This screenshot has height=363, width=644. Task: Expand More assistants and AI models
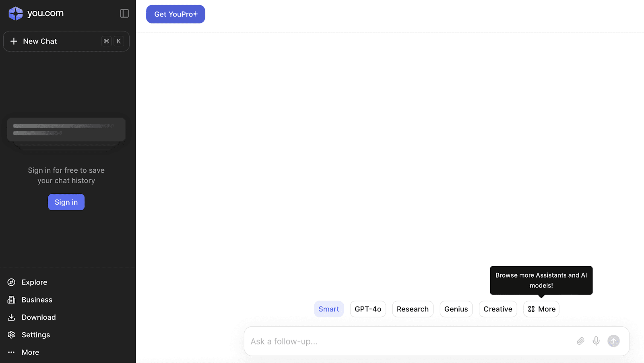(541, 309)
